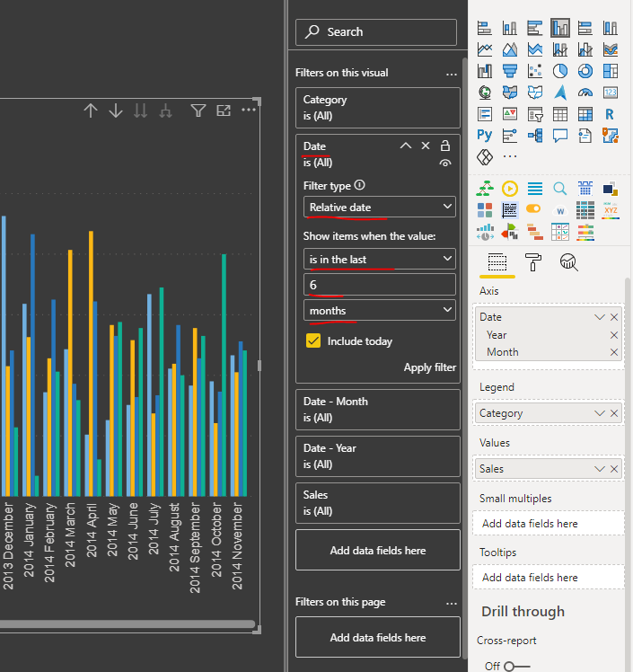Select the donut chart visualization icon
This screenshot has height=672, width=633.
point(585,71)
